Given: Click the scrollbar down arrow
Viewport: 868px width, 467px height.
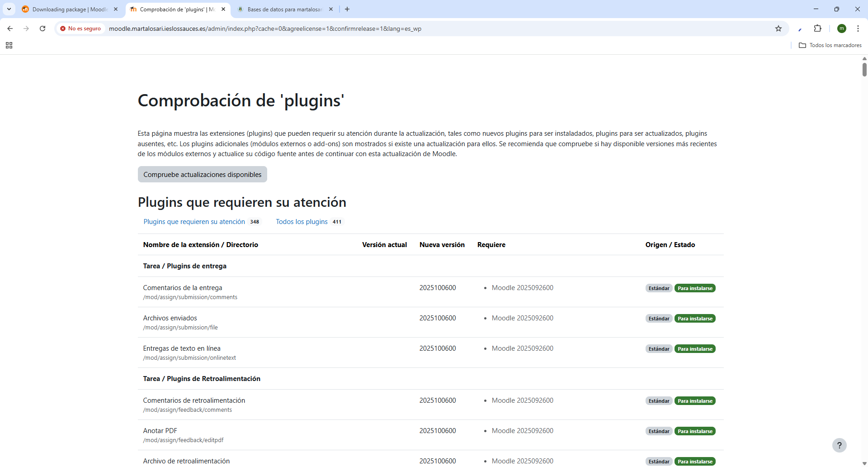Looking at the screenshot, I should pyautogui.click(x=864, y=463).
